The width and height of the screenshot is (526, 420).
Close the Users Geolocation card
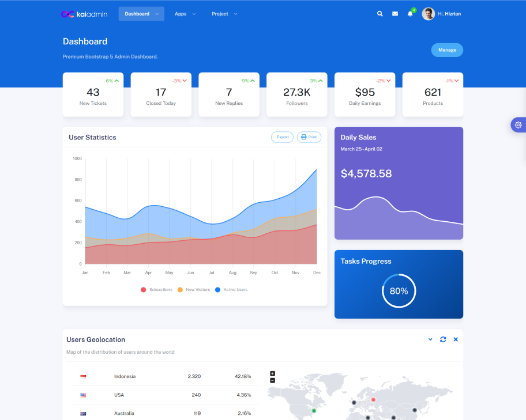coord(456,339)
